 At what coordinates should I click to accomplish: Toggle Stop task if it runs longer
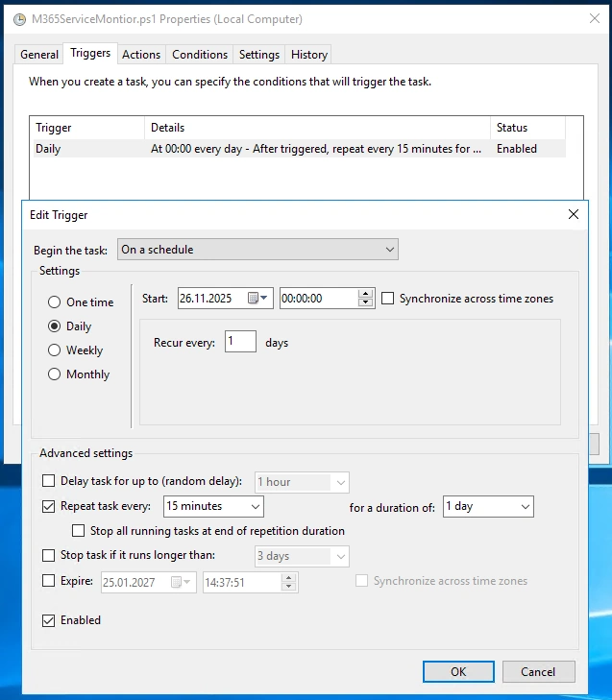coord(49,555)
